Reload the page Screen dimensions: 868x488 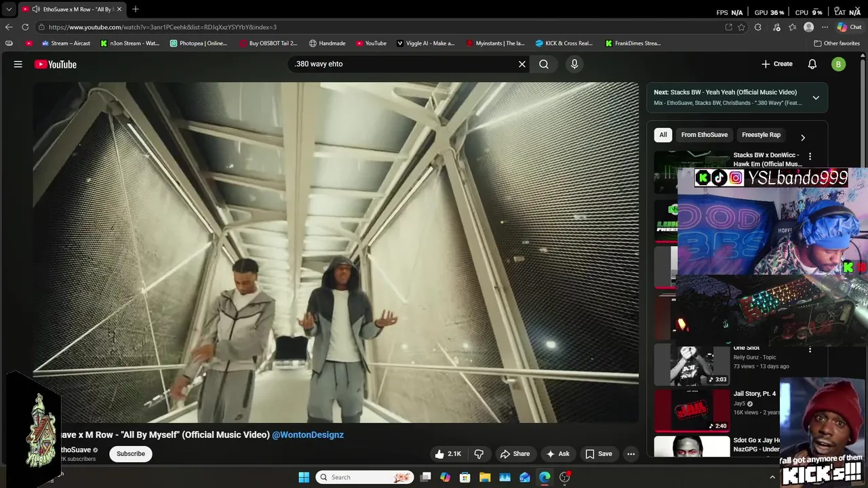[25, 27]
